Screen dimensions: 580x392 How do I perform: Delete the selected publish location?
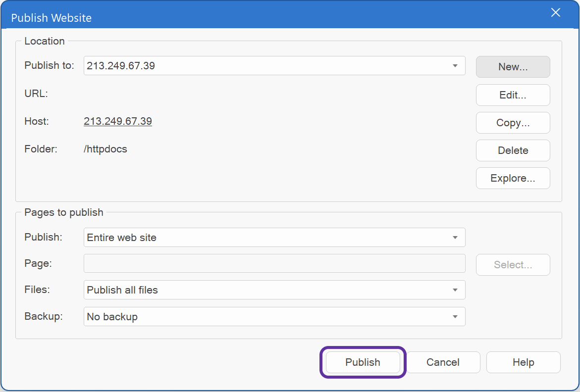[513, 150]
